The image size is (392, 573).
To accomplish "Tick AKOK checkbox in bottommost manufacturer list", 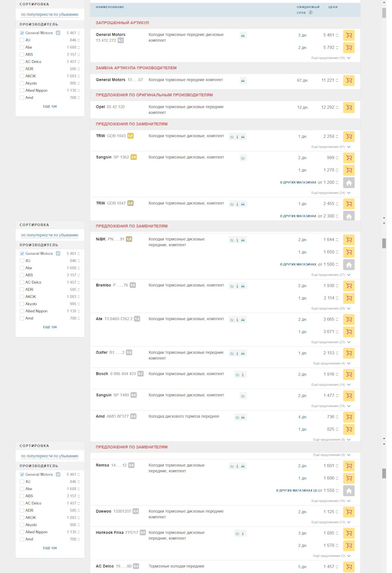I will pyautogui.click(x=22, y=517).
